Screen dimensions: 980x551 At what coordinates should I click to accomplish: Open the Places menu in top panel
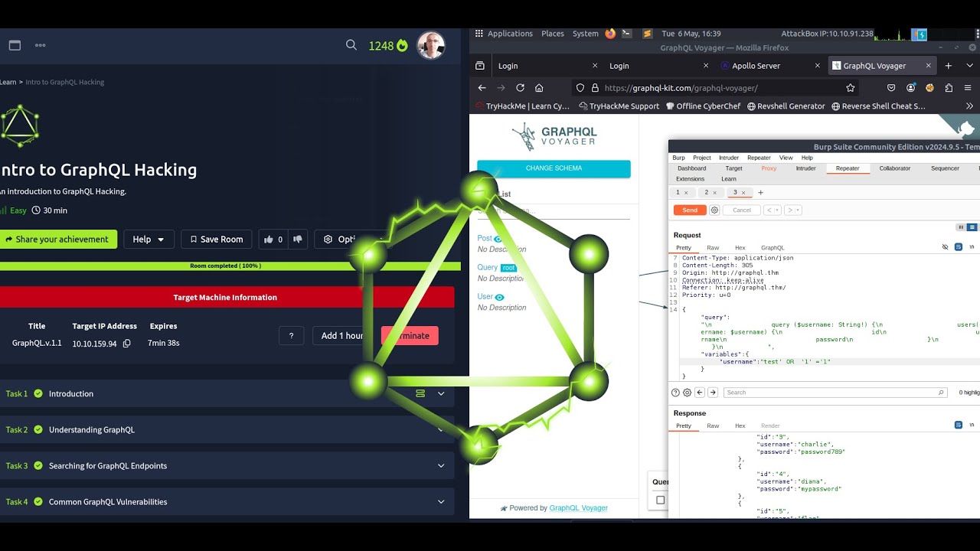(x=552, y=34)
